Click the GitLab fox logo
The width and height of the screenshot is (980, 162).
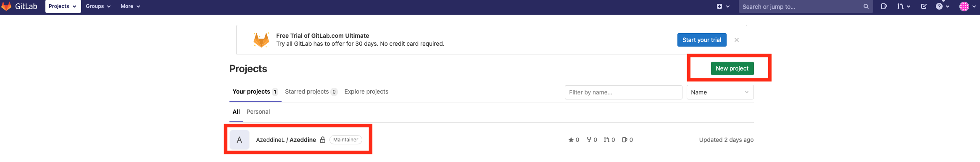pos(6,6)
